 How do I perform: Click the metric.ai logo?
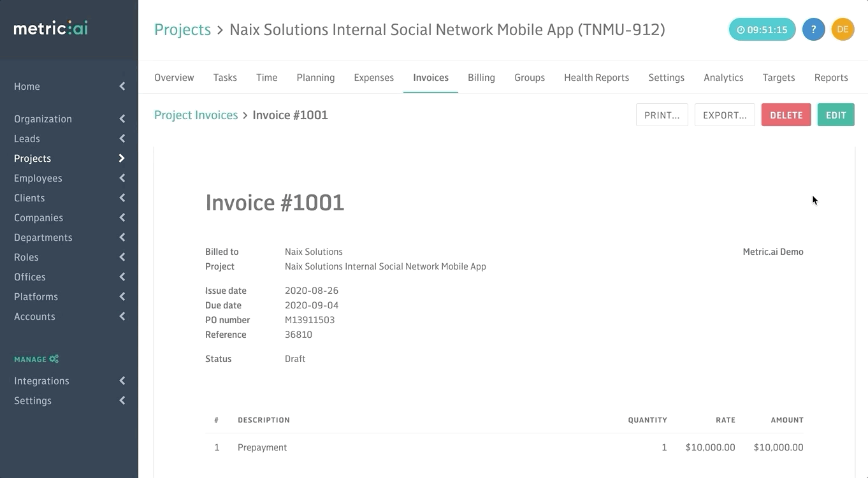(x=51, y=29)
